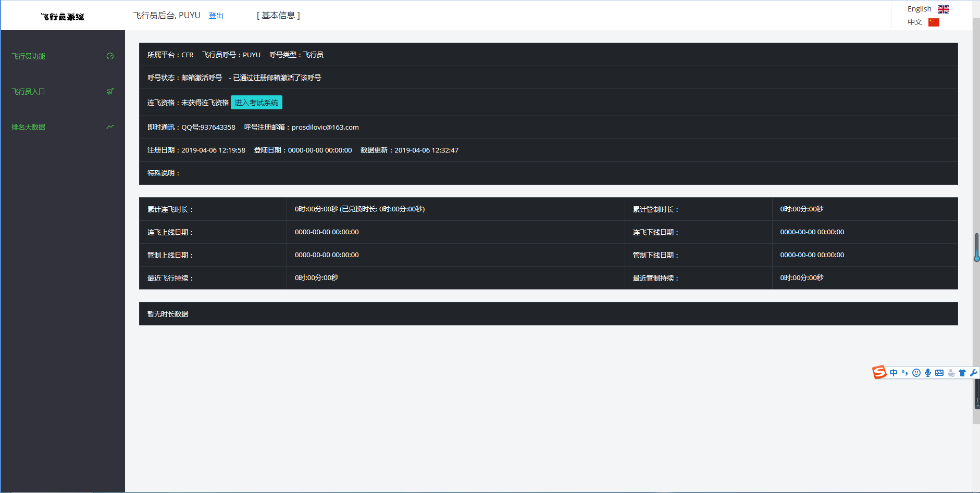Click the 管制上线日期 label cell
This screenshot has height=493, width=980.
tap(213, 255)
